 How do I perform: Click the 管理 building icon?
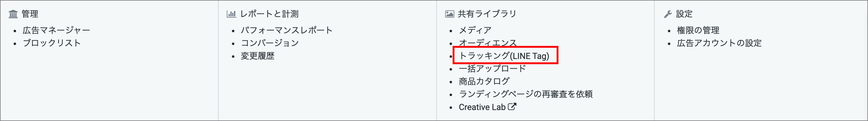(x=13, y=14)
